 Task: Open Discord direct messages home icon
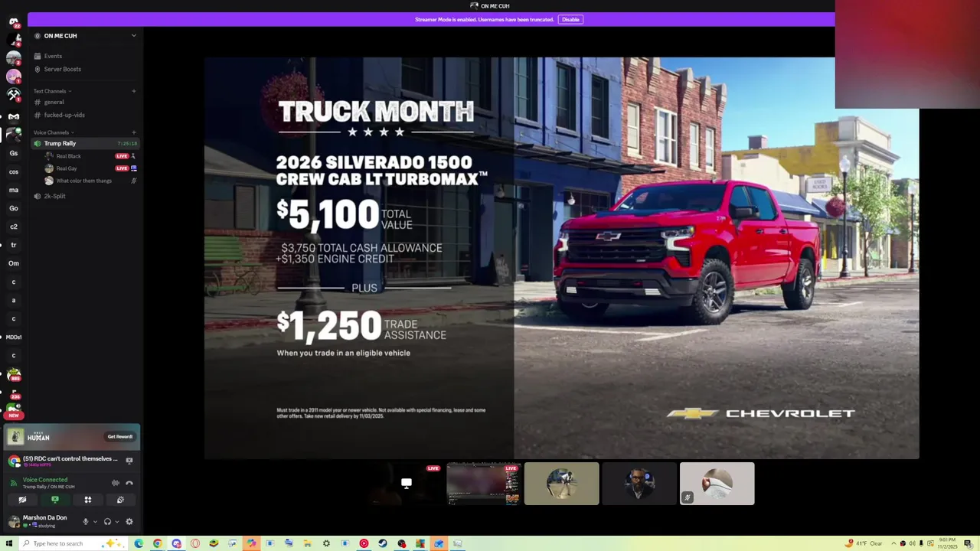click(14, 21)
